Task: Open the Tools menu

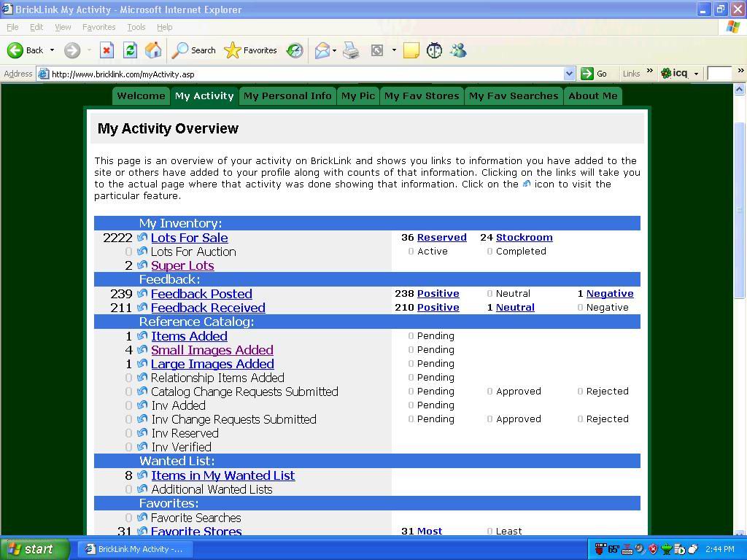Action: click(136, 27)
